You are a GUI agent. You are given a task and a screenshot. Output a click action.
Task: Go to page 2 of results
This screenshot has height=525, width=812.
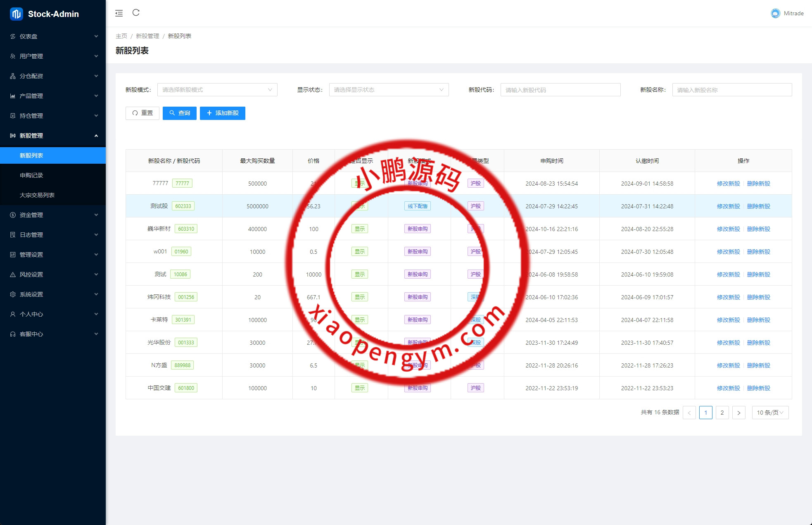[722, 413]
